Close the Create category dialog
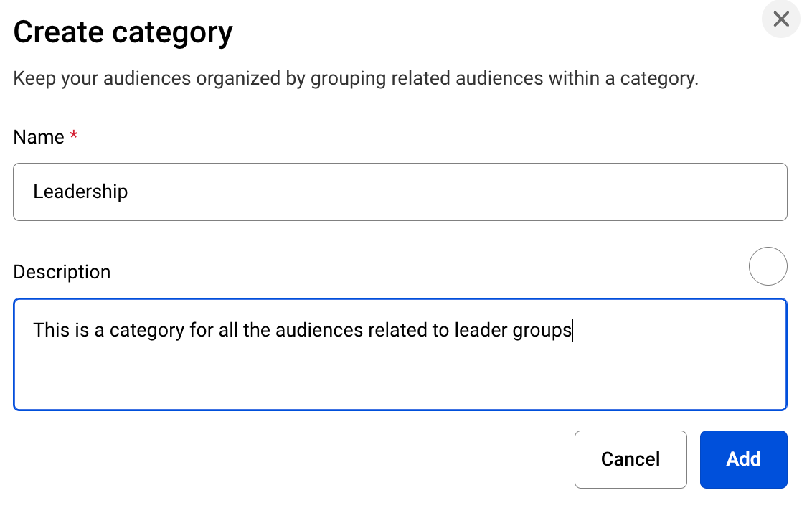 pyautogui.click(x=781, y=19)
